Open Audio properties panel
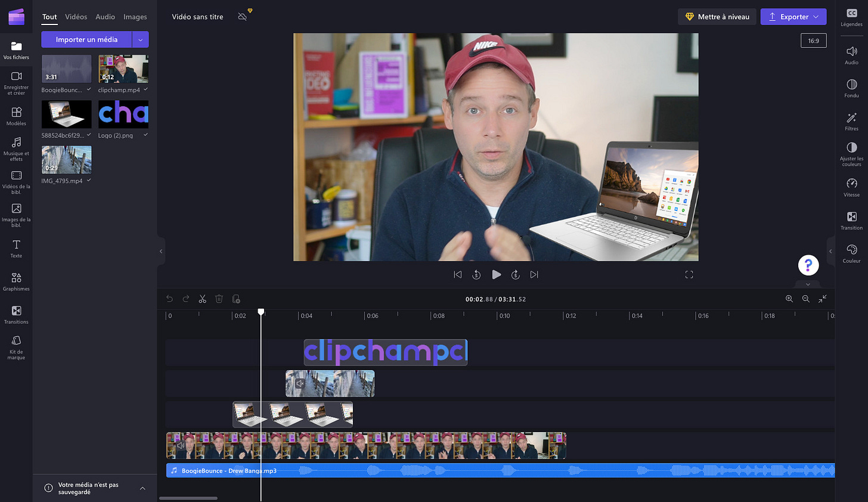Viewport: 868px width, 502px height. pyautogui.click(x=851, y=55)
